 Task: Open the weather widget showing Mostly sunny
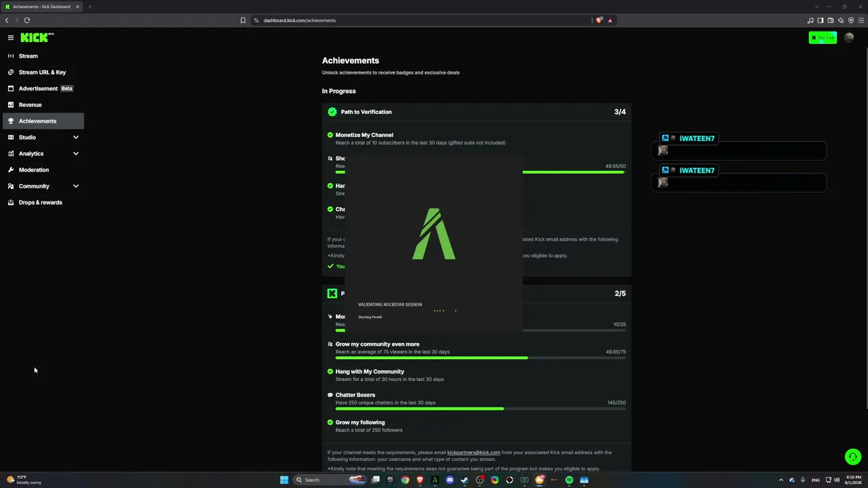pos(24,480)
